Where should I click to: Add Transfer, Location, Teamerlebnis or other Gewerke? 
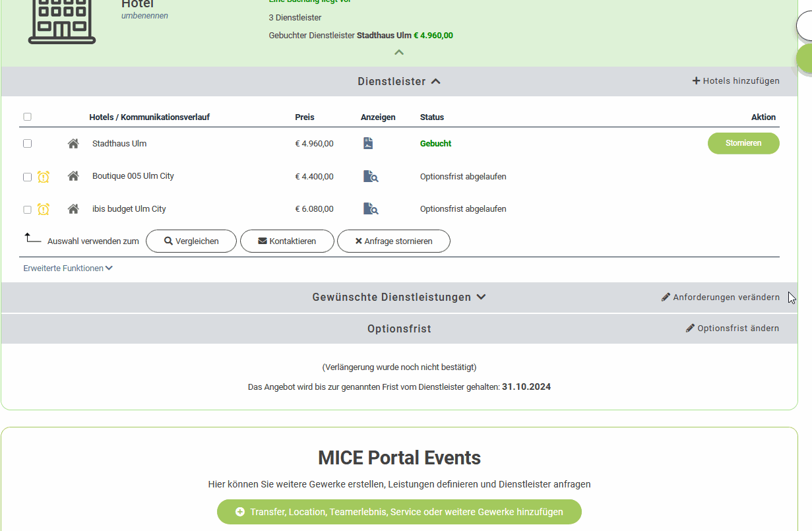(399, 512)
